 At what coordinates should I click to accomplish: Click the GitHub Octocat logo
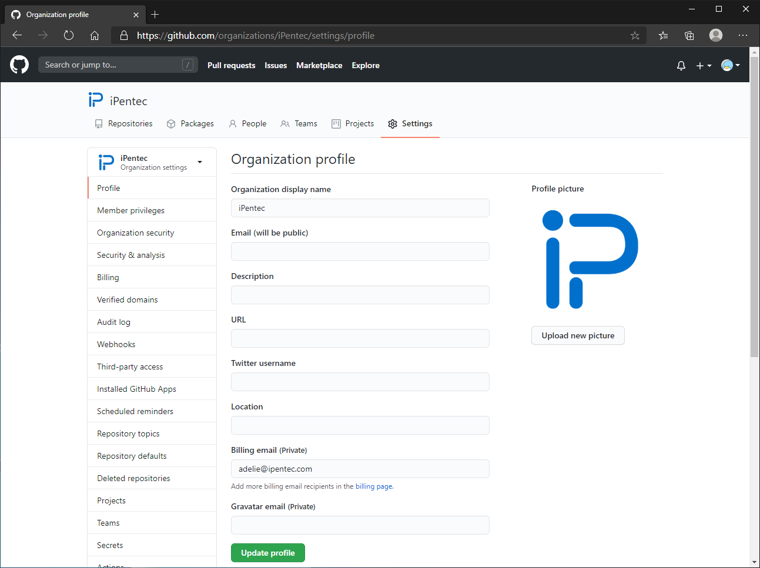(x=19, y=64)
